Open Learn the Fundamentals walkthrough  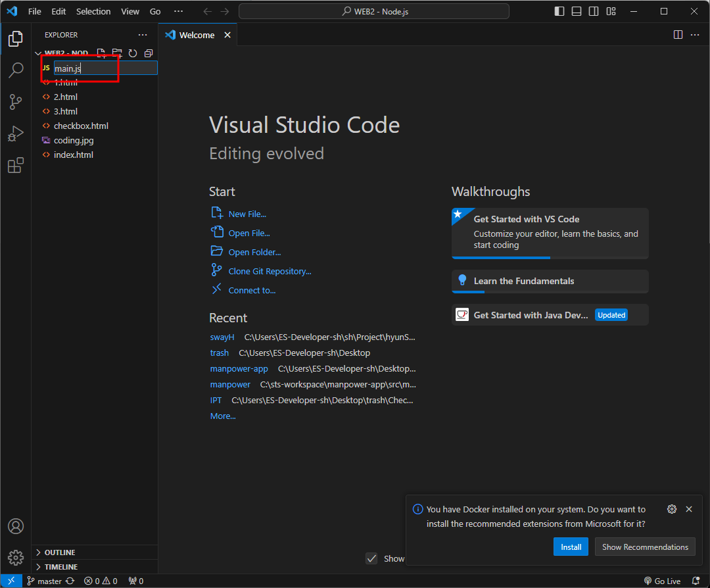click(x=550, y=282)
